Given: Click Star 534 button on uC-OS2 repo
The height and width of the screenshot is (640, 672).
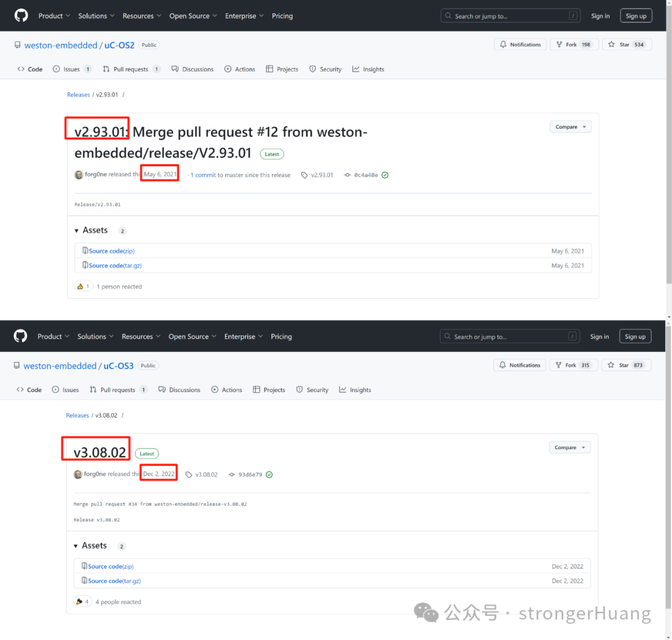Looking at the screenshot, I should [627, 45].
